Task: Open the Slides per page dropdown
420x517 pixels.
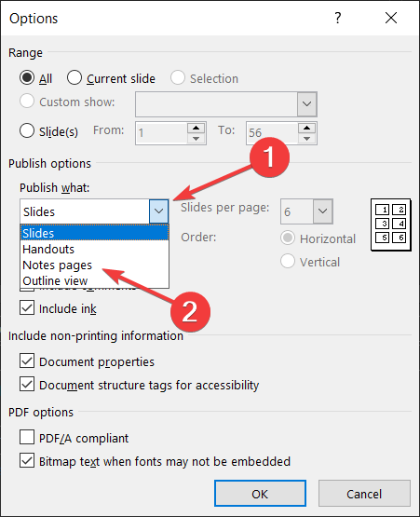Action: (322, 211)
